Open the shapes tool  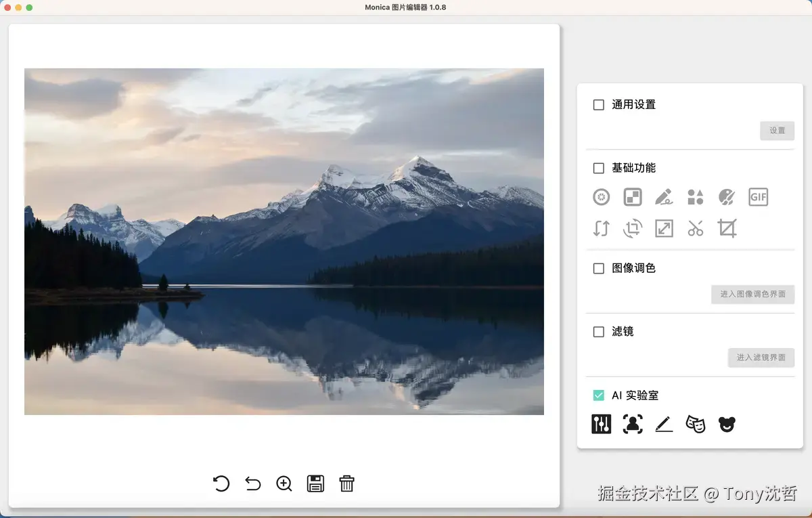coord(695,197)
